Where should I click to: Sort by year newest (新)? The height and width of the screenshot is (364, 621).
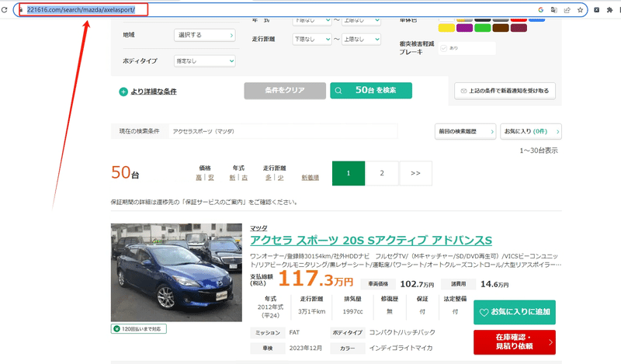[x=232, y=178]
